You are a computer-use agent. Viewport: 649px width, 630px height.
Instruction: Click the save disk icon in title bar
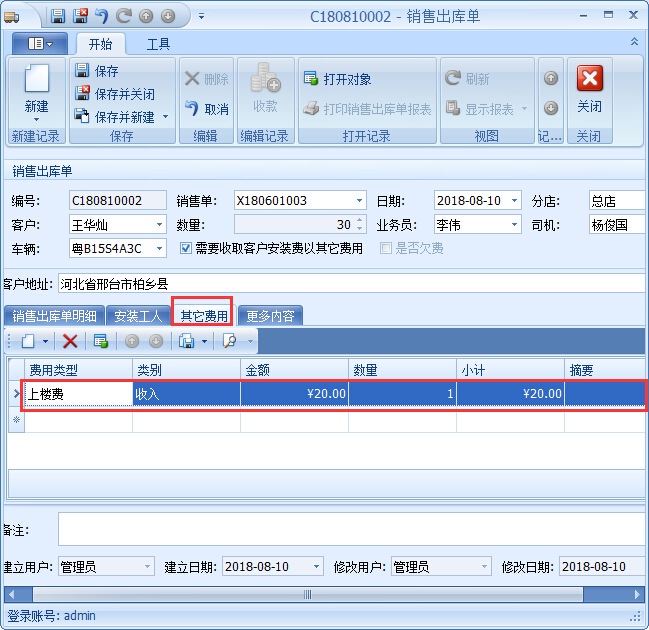(58, 16)
